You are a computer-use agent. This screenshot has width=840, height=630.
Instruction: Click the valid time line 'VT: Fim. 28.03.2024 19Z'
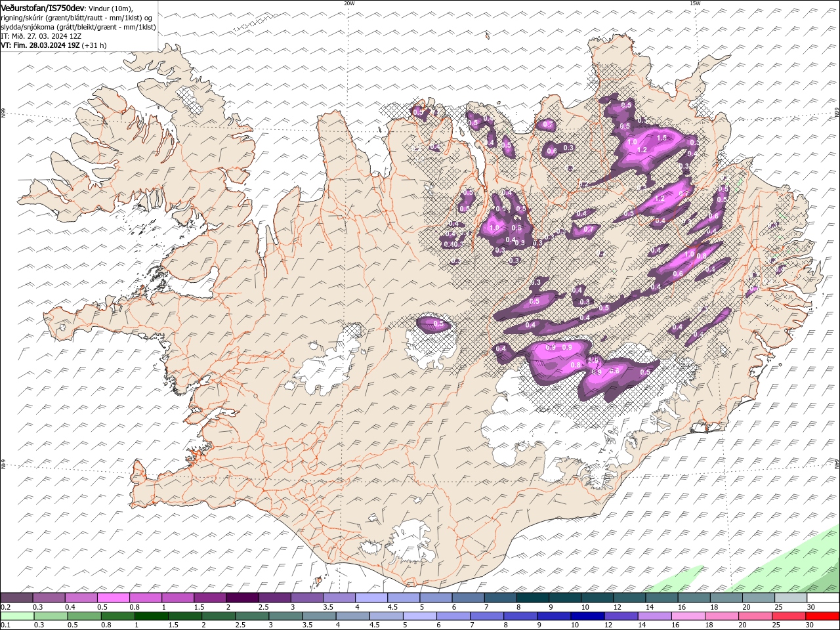click(x=41, y=45)
